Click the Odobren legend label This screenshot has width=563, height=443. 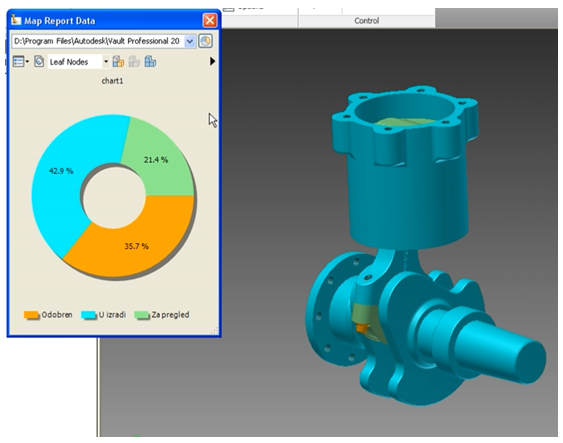tap(57, 315)
